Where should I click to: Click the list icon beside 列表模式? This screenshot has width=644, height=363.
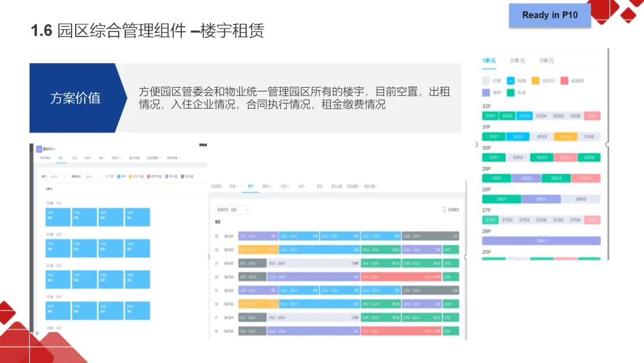[444, 210]
